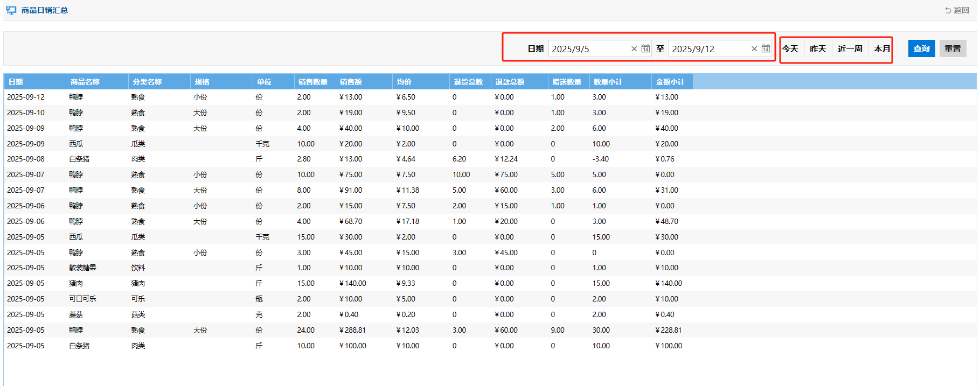Image resolution: width=980 pixels, height=386 pixels.
Task: Click the 销售额 column header
Action: pyautogui.click(x=351, y=82)
